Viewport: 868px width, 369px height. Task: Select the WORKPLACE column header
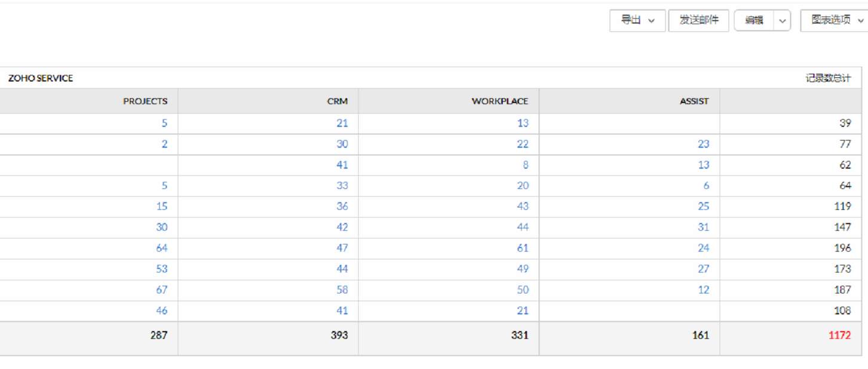pos(499,102)
